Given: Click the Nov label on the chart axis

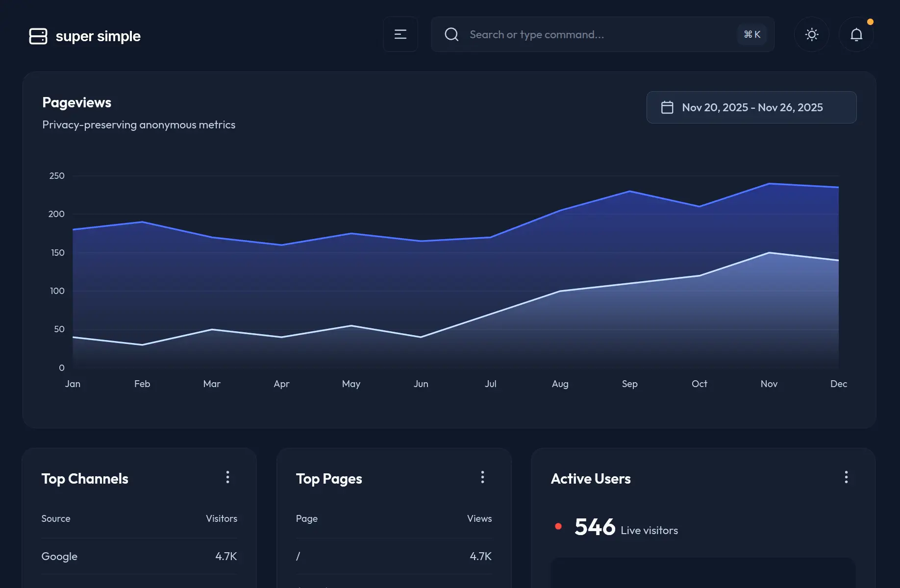Looking at the screenshot, I should click(769, 384).
